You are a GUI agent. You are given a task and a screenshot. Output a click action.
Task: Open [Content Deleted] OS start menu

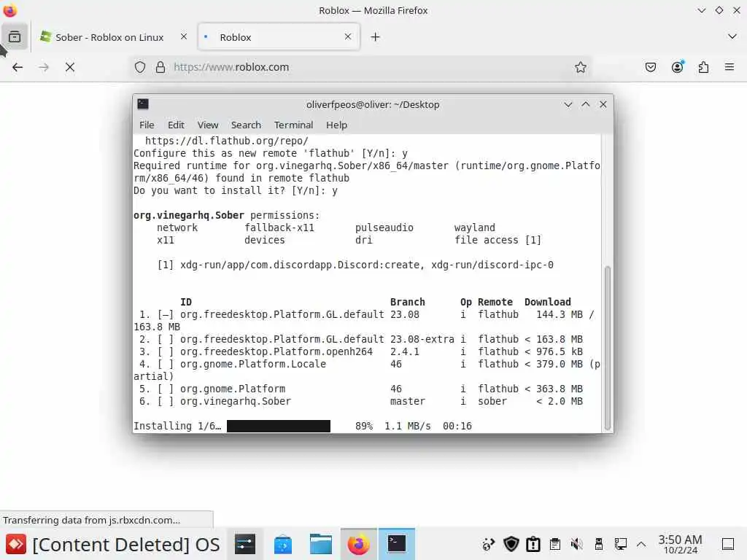click(x=113, y=544)
